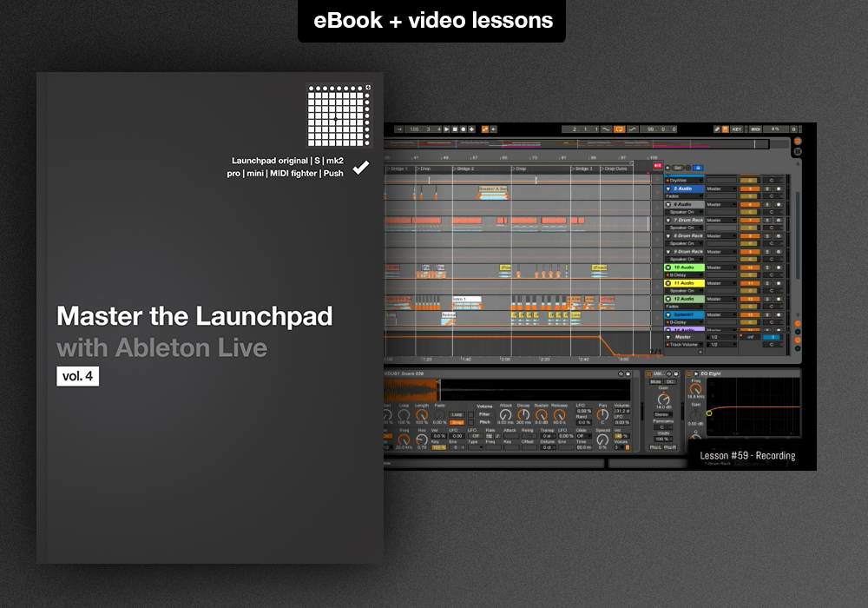Click Re-Enable Automation button beside Automation Arm

click(x=493, y=129)
